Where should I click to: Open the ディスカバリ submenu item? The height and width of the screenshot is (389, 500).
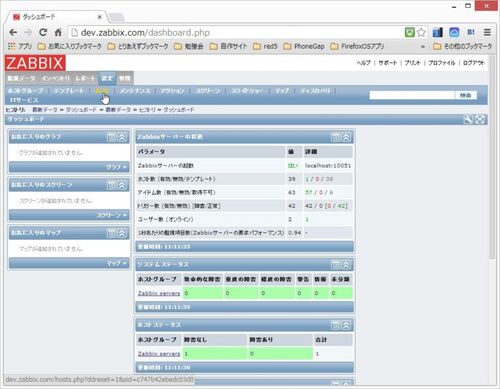[x=315, y=91]
